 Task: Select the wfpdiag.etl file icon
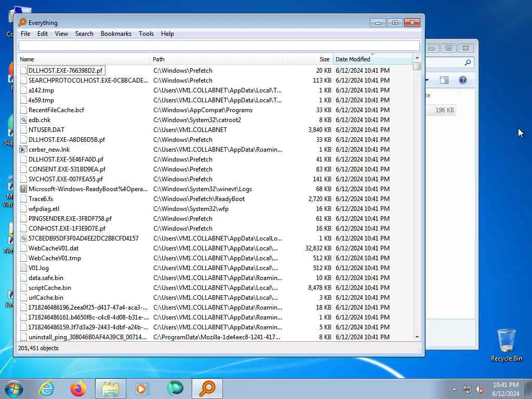(23, 209)
